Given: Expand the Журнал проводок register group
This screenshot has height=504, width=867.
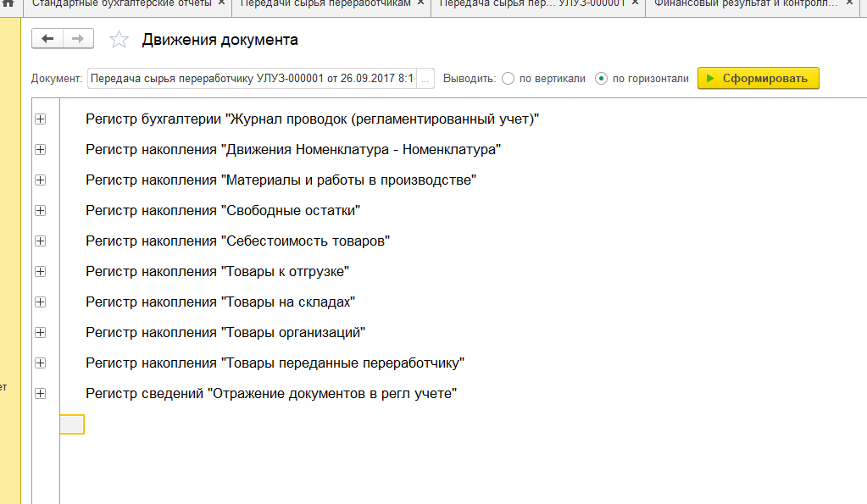Looking at the screenshot, I should click(x=40, y=119).
